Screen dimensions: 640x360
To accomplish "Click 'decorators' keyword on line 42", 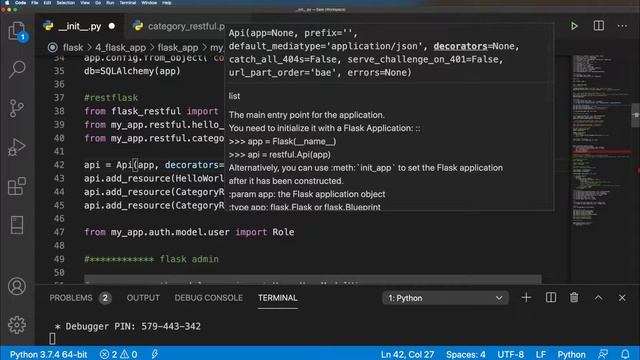I will tap(192, 165).
